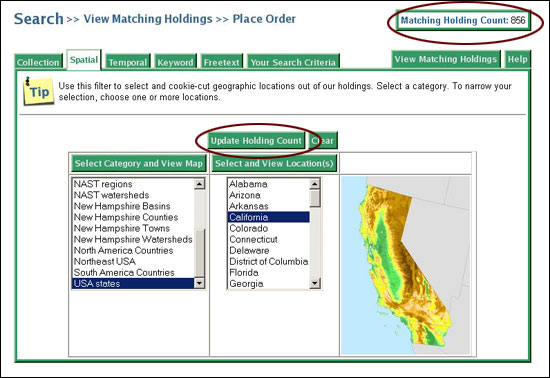The height and width of the screenshot is (378, 550).
Task: Switch to the Spatial tab
Action: pos(84,60)
